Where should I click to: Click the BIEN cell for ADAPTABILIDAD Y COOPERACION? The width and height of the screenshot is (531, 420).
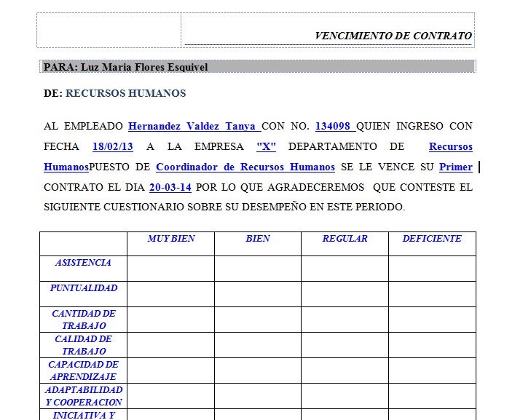click(258, 396)
